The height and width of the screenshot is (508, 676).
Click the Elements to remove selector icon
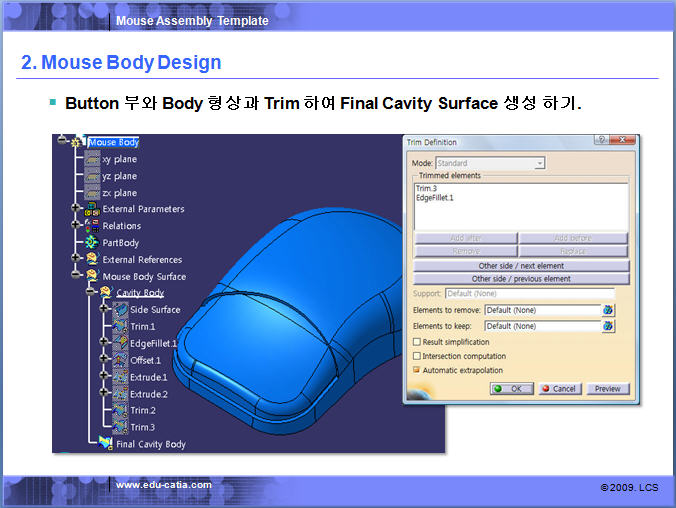pyautogui.click(x=608, y=310)
